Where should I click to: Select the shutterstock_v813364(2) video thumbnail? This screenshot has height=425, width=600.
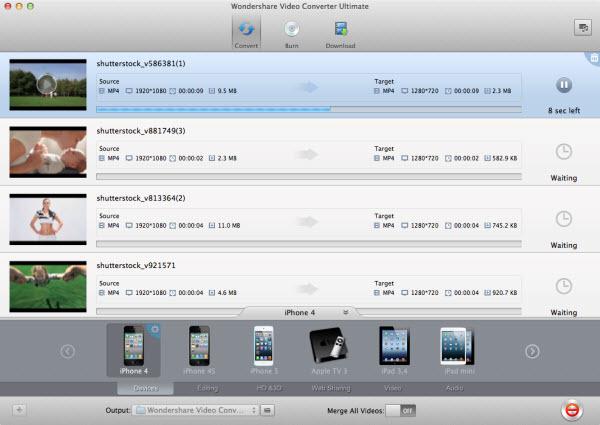(48, 219)
